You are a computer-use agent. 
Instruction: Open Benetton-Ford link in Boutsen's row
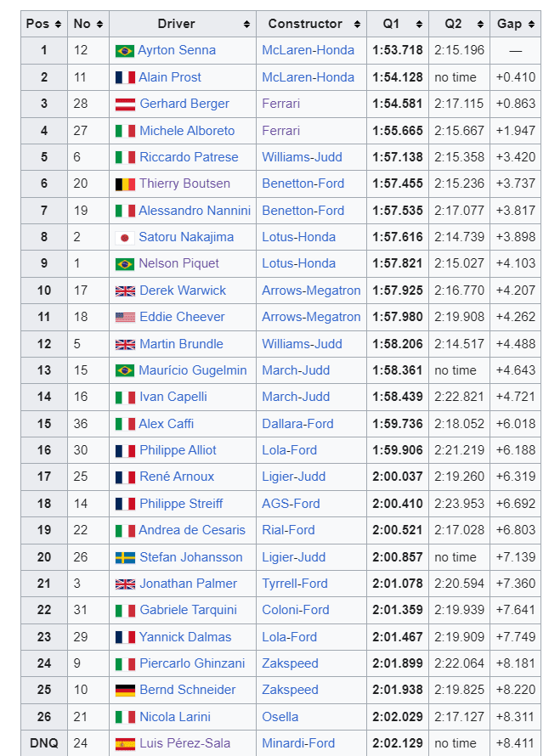tap(303, 183)
